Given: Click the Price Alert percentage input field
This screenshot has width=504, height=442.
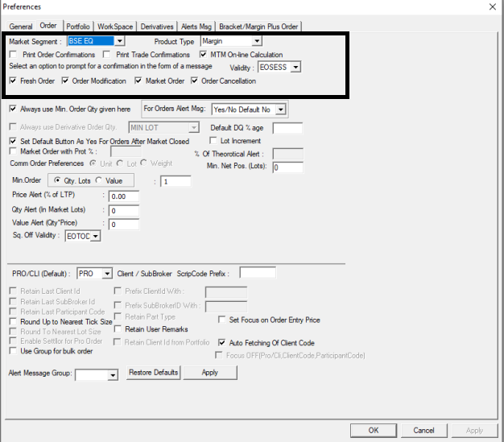Looking at the screenshot, I should pyautogui.click(x=124, y=196).
